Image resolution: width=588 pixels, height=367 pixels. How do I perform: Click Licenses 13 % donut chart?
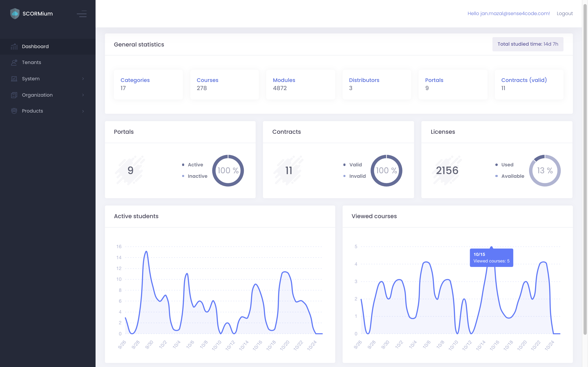click(545, 171)
